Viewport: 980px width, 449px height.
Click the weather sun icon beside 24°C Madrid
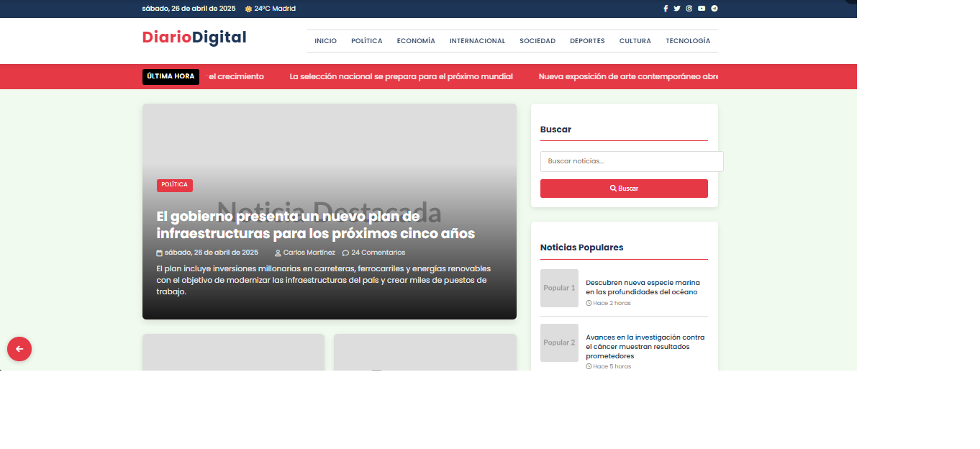click(x=247, y=8)
